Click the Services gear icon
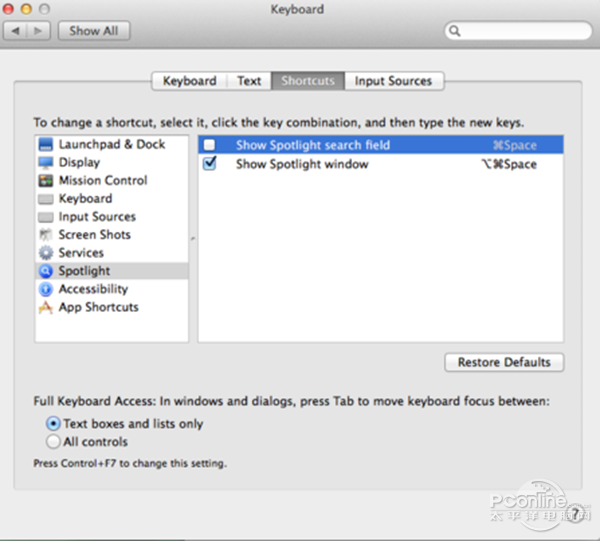Screen dimensions: 600x541 (x=46, y=253)
